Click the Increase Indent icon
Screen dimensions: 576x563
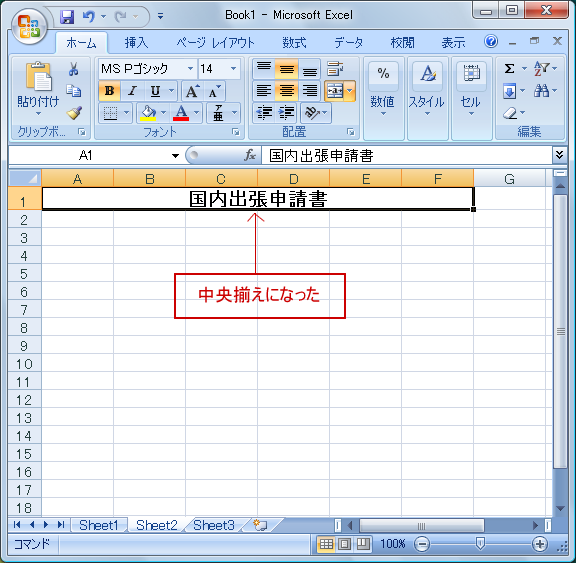pos(287,113)
